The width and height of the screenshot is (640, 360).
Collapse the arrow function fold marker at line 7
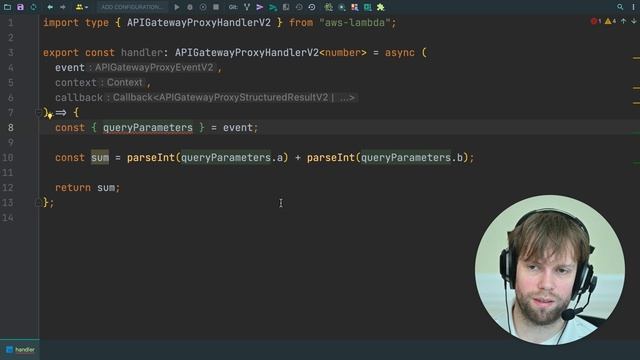click(x=38, y=112)
